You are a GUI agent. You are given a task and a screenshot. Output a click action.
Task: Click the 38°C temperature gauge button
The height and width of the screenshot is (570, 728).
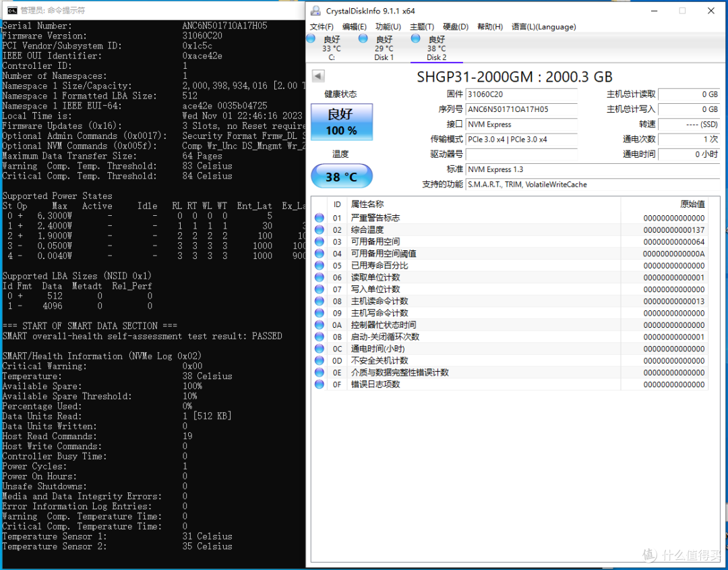341,175
